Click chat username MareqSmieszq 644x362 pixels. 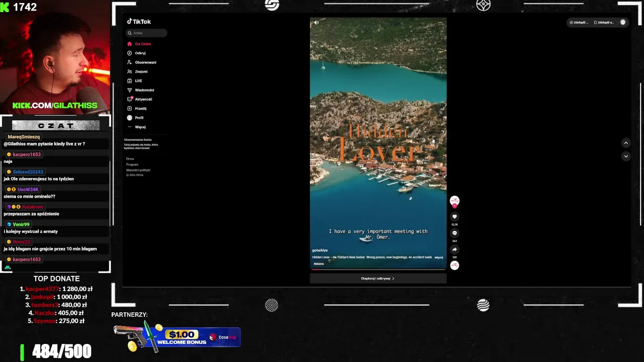pyautogui.click(x=24, y=137)
